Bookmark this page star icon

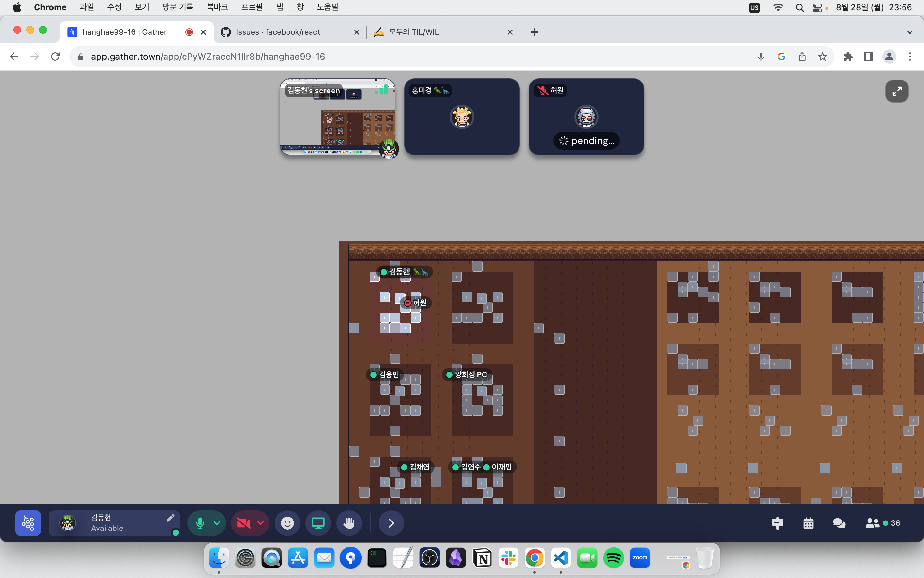click(822, 57)
